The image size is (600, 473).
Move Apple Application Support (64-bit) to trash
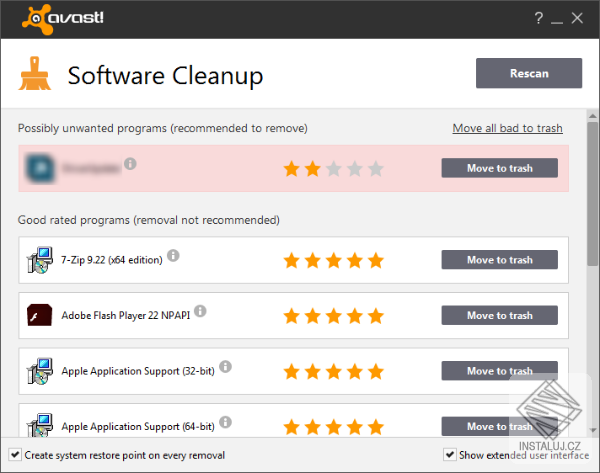(499, 426)
